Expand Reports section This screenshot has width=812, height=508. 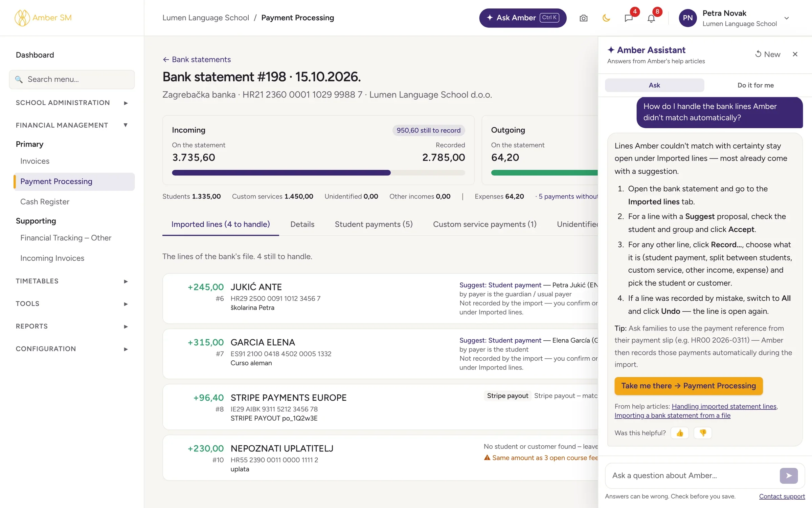click(72, 326)
